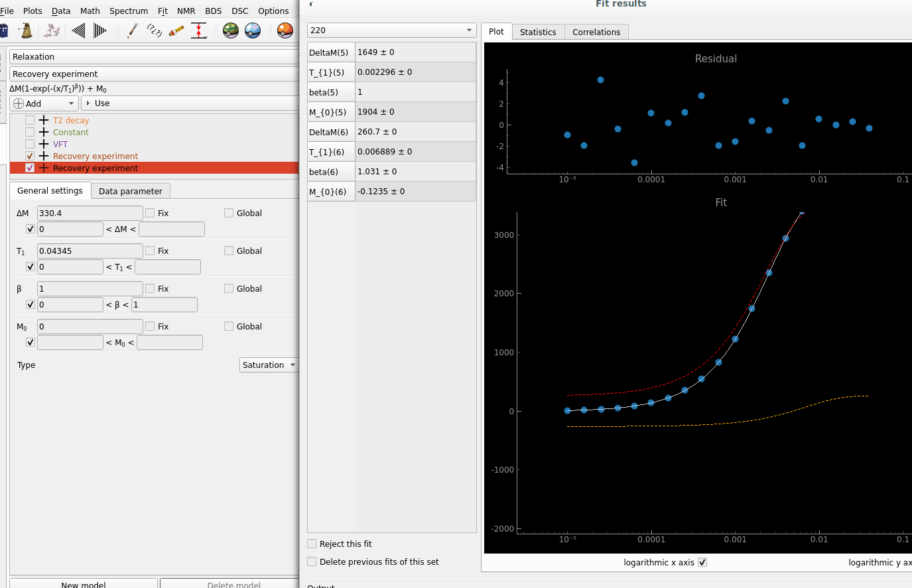The height and width of the screenshot is (588, 912).
Task: Click the question marks toolbar icon
Action: (155, 30)
